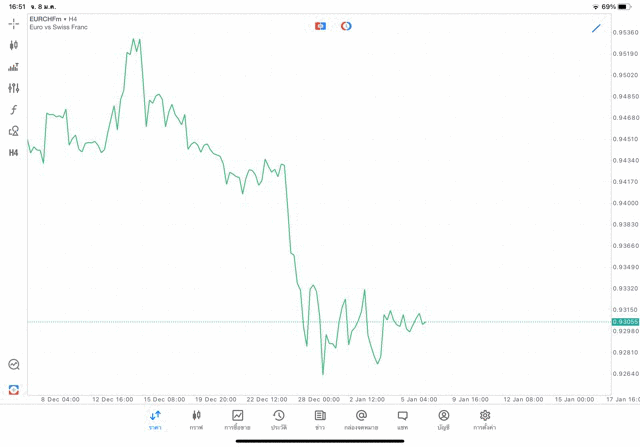Switch to the ราคา quotes tab
The height and width of the screenshot is (447, 640).
click(x=155, y=420)
